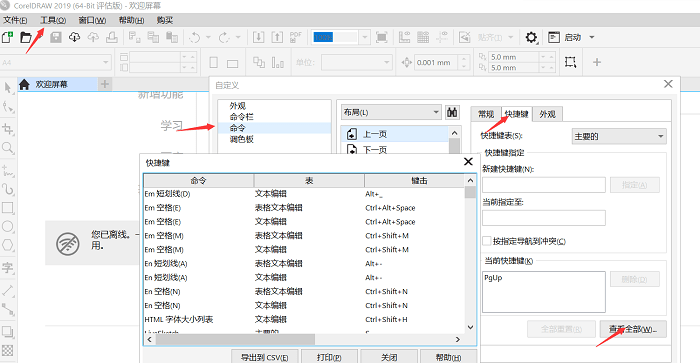Expand the 启动 launcher dropdown arrow
Viewport: 700px width, 363px height.
click(592, 37)
